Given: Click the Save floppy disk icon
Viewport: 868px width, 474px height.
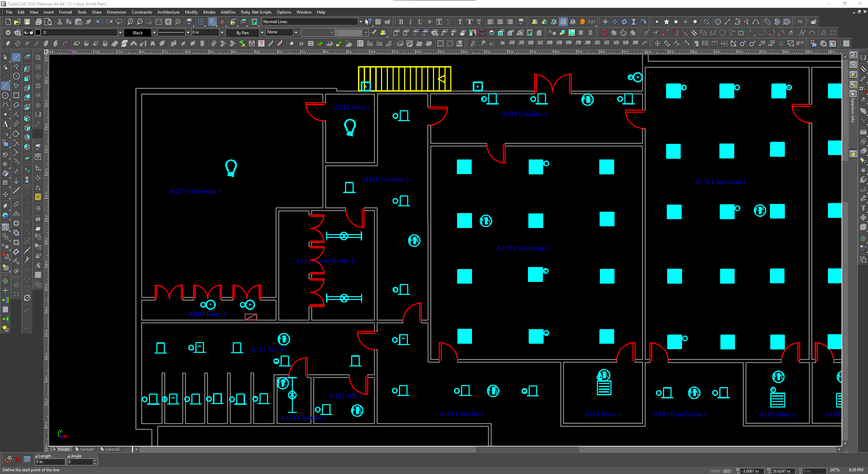Looking at the screenshot, I should click(27, 22).
